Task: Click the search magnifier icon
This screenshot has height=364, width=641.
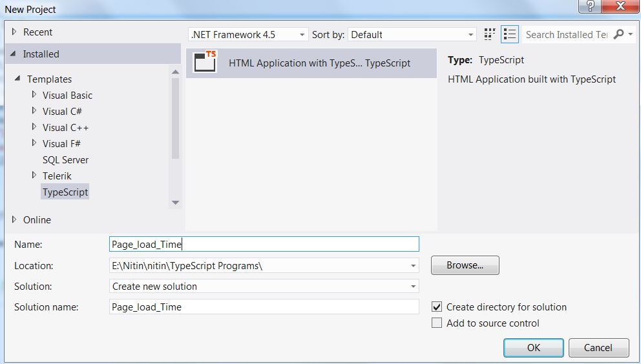Action: click(x=618, y=34)
